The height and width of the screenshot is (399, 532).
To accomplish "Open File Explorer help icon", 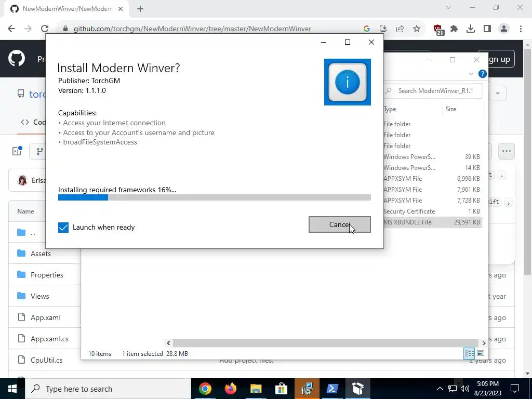I will (483, 74).
